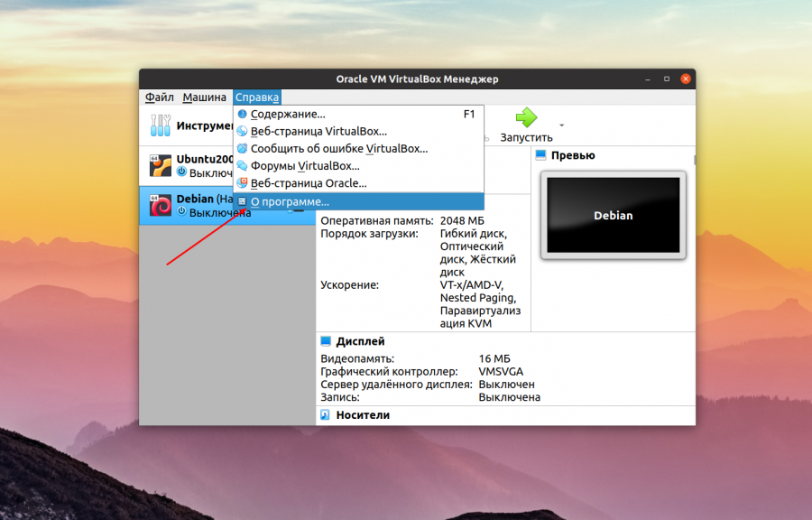
Task: Click the Ubuntu power state icon
Action: tap(181, 172)
